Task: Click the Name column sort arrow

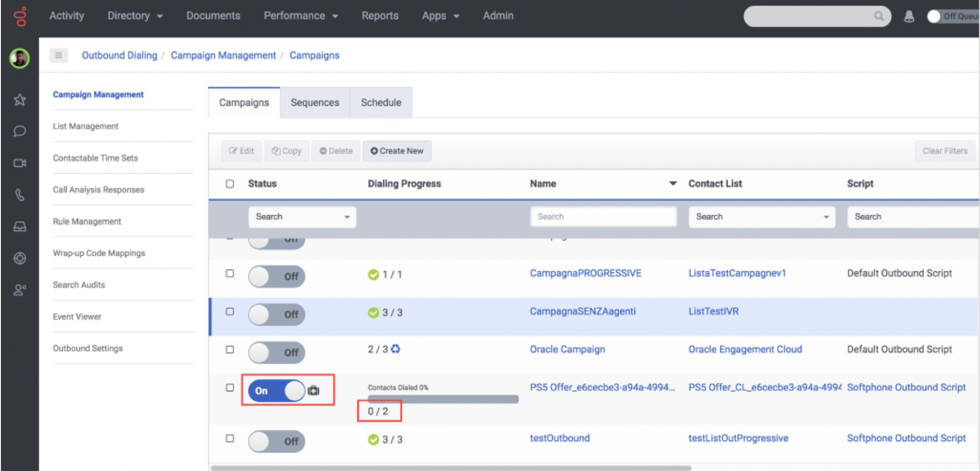Action: tap(673, 184)
